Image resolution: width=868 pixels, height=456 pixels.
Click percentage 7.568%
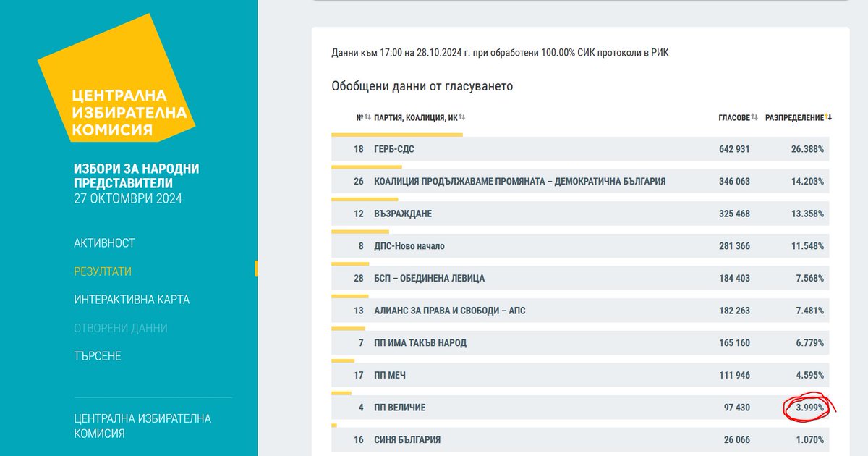[810, 279]
